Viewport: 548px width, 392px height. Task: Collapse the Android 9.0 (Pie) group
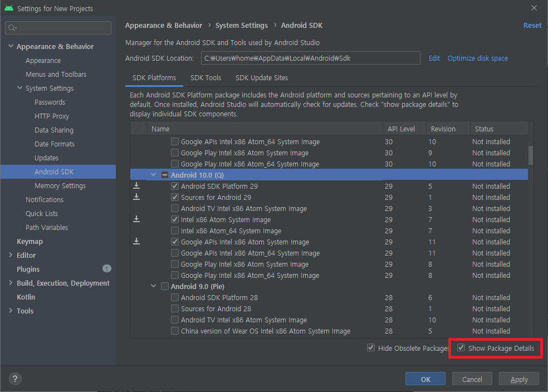[153, 286]
